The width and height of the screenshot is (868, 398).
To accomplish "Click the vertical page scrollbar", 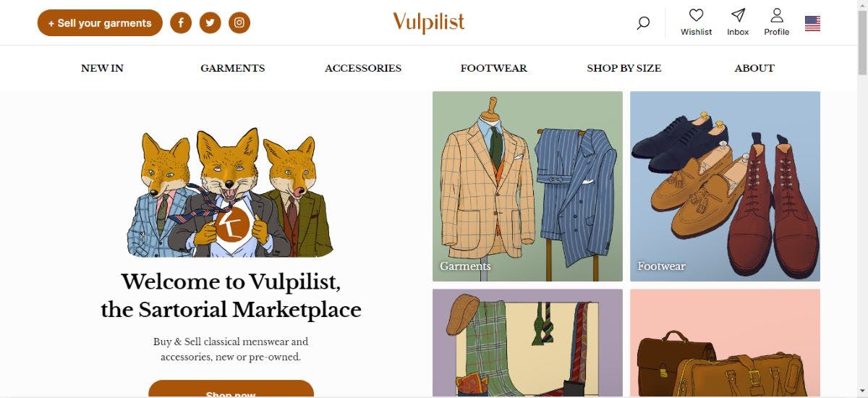I will (862, 217).
